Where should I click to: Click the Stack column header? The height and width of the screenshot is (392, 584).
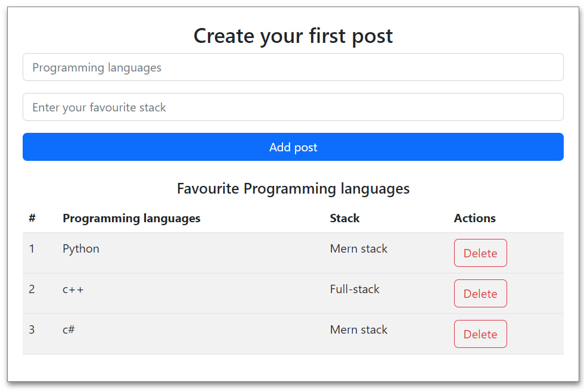(x=344, y=218)
